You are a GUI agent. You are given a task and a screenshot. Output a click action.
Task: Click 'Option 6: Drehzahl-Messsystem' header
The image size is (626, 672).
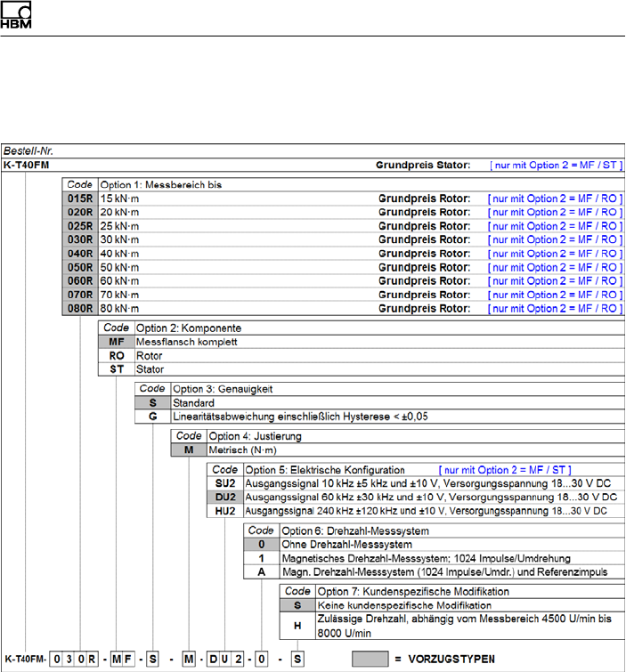click(355, 531)
